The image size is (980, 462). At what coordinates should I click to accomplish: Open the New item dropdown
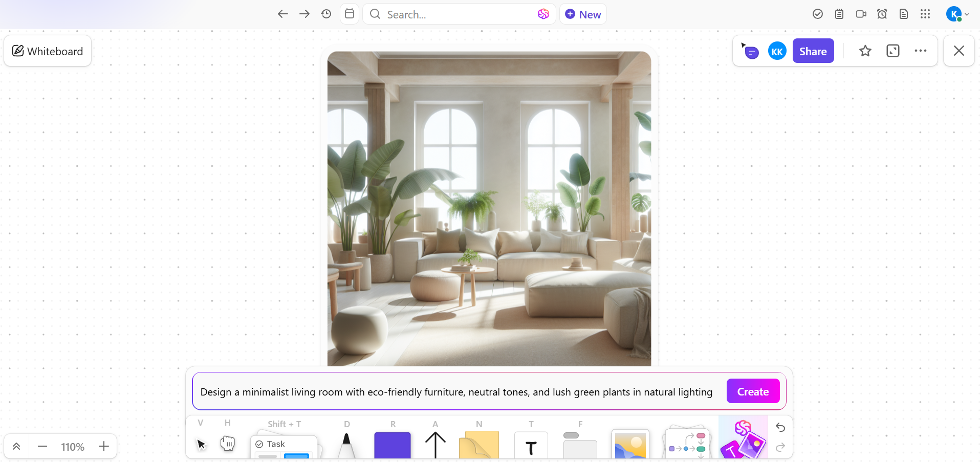tap(583, 14)
